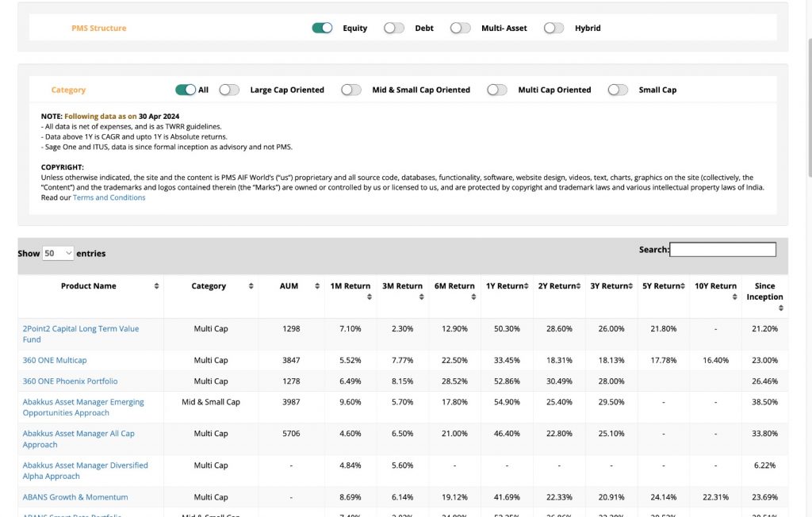Open the Show entries count dropdown
812x517 pixels.
[x=58, y=253]
